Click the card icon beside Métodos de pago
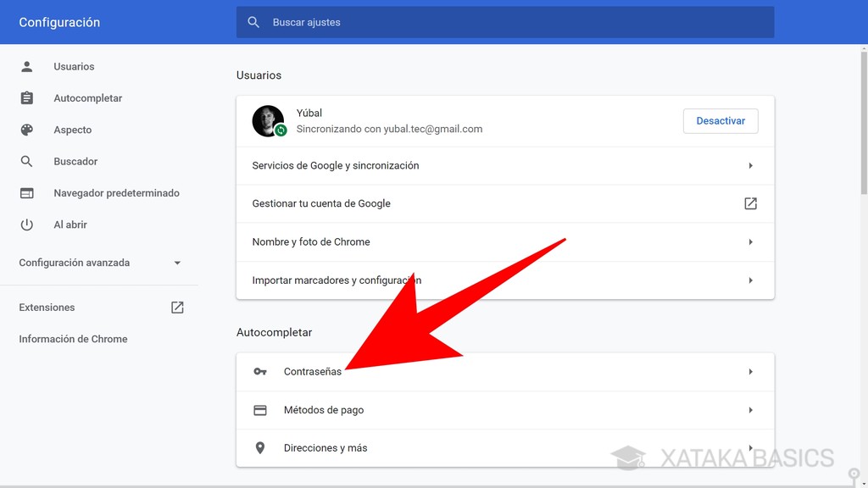This screenshot has width=868, height=488. (260, 409)
